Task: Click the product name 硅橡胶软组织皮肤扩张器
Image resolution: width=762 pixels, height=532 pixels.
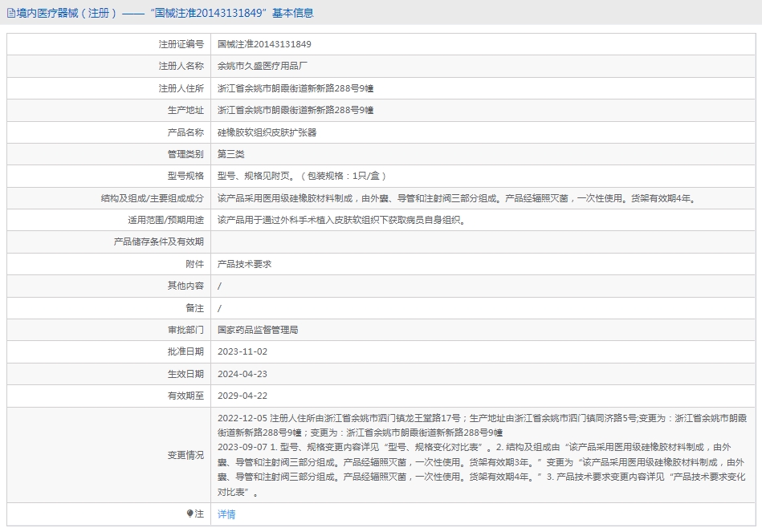Action: (x=267, y=132)
